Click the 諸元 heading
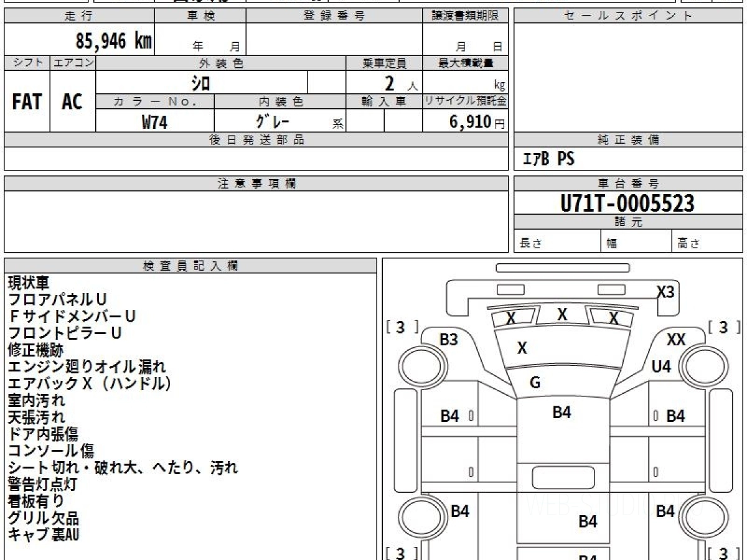Image resolution: width=747 pixels, height=560 pixels. pyautogui.click(x=628, y=222)
